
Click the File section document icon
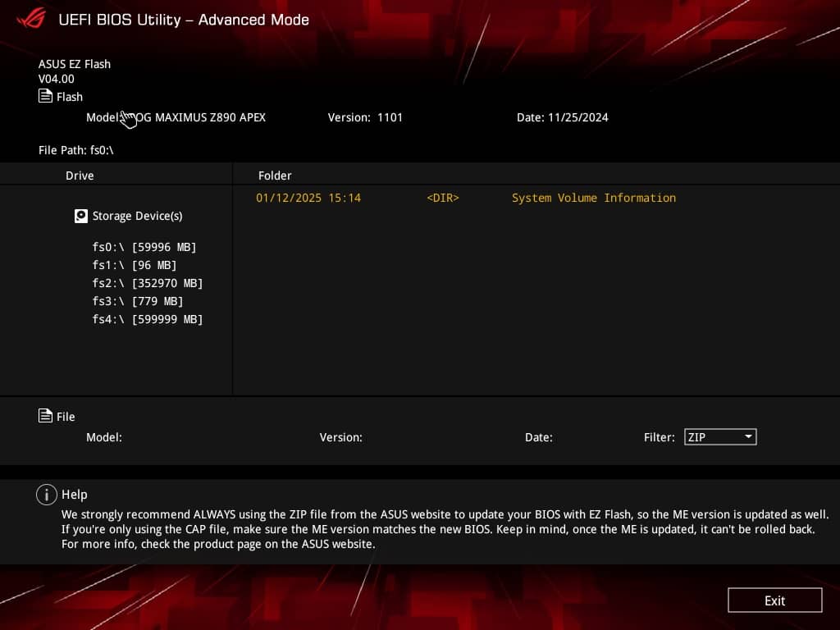tap(45, 416)
